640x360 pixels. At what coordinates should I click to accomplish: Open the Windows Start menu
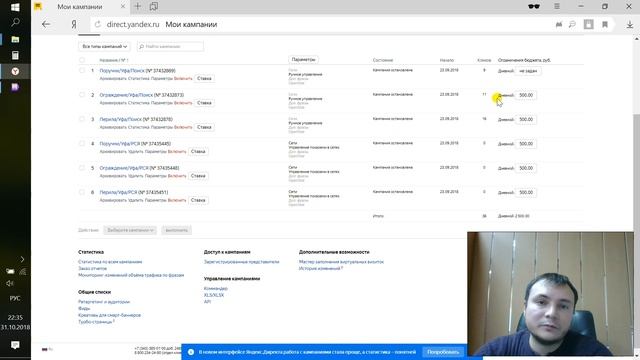click(x=15, y=7)
